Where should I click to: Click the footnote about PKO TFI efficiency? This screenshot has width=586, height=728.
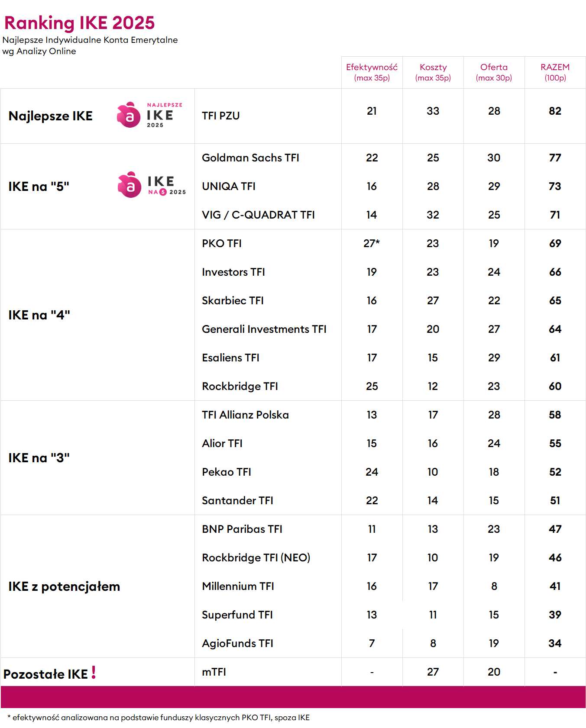[x=159, y=718]
